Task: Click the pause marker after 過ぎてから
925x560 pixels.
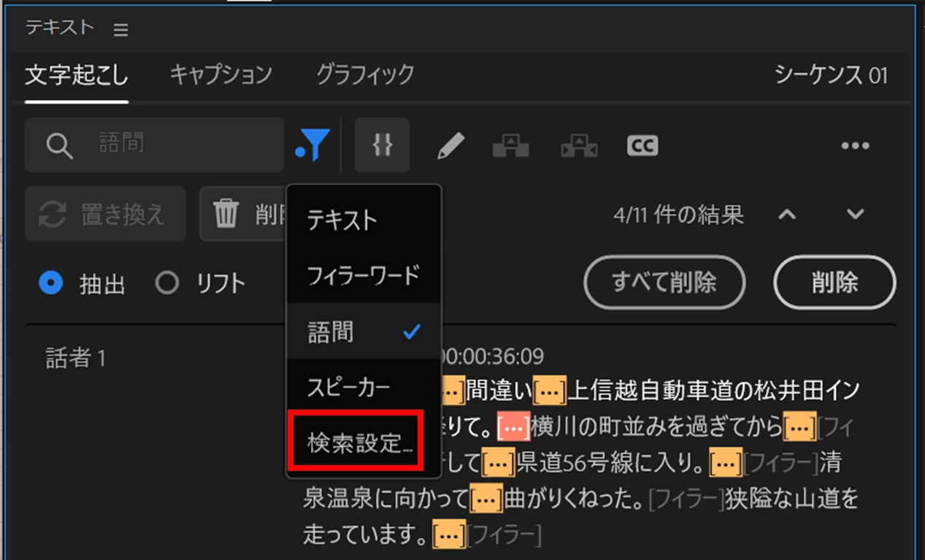Action: [799, 428]
